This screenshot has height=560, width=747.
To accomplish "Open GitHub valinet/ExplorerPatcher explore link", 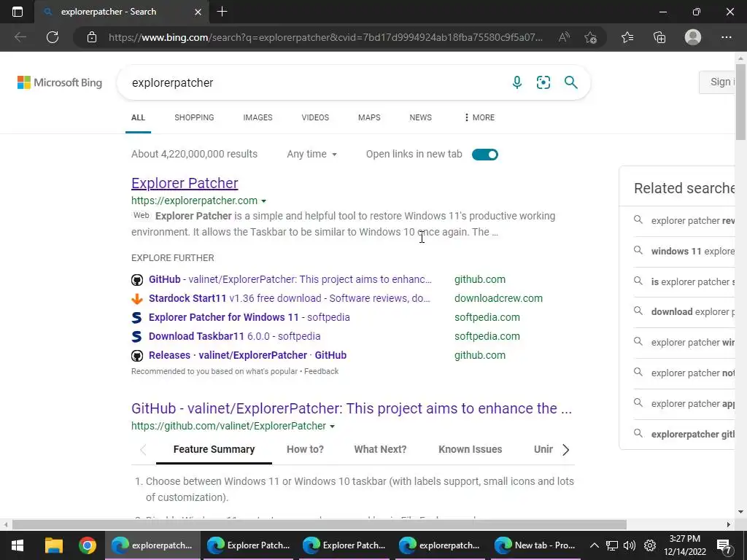I will click(x=290, y=279).
